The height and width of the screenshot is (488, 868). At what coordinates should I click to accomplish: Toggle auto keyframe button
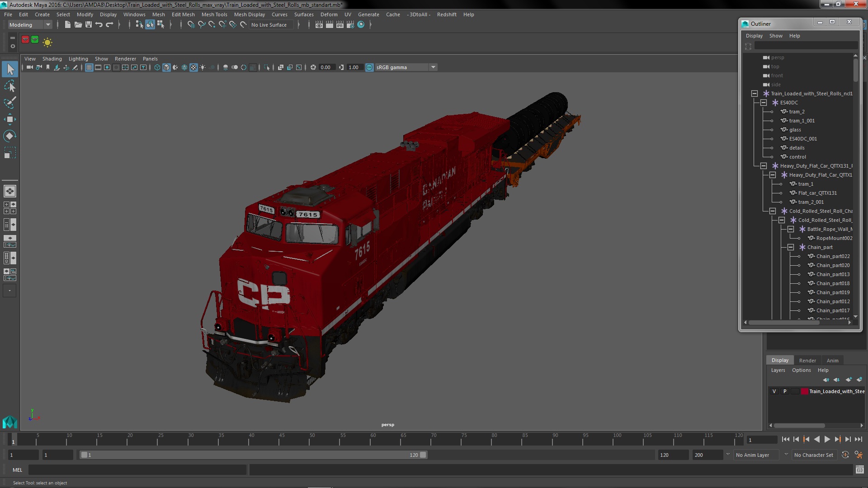click(845, 455)
